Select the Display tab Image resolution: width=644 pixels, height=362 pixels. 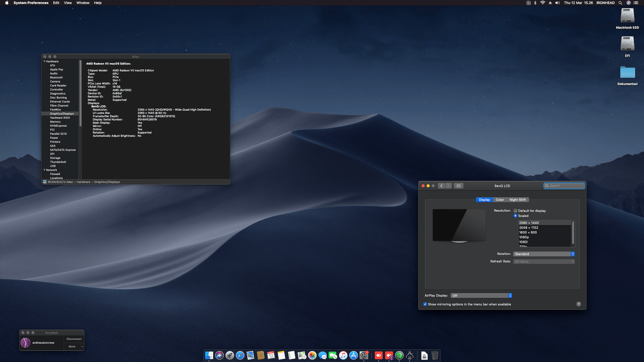click(x=484, y=200)
